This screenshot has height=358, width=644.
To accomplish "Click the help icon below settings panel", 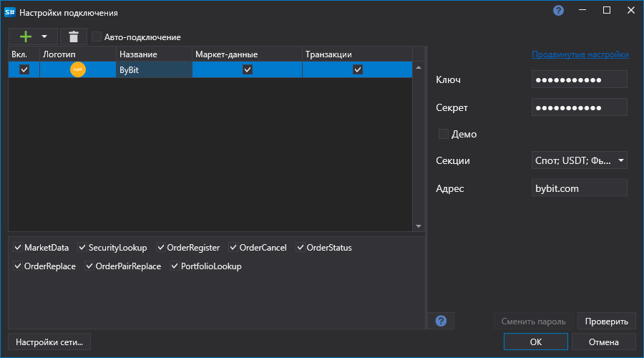I will coord(441,321).
